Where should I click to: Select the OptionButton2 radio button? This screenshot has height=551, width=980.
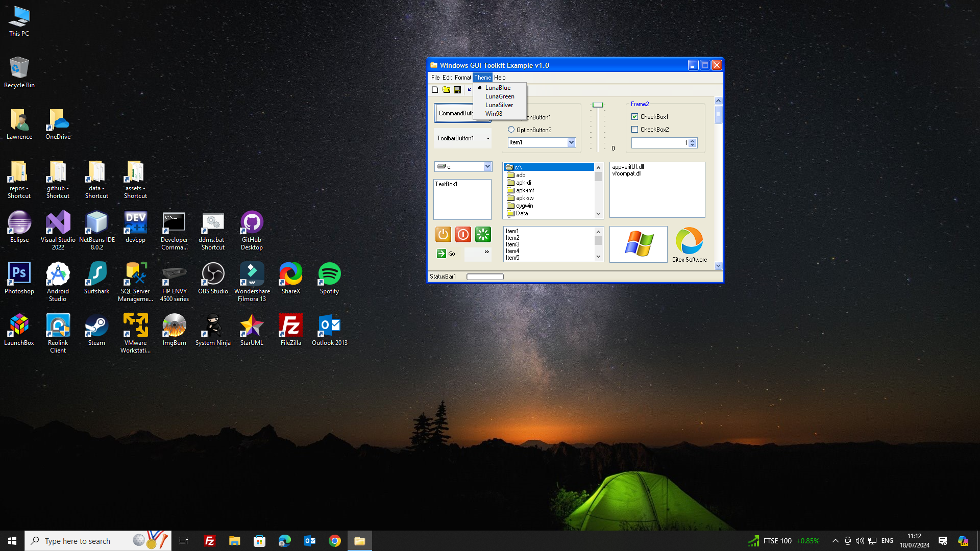pos(511,130)
